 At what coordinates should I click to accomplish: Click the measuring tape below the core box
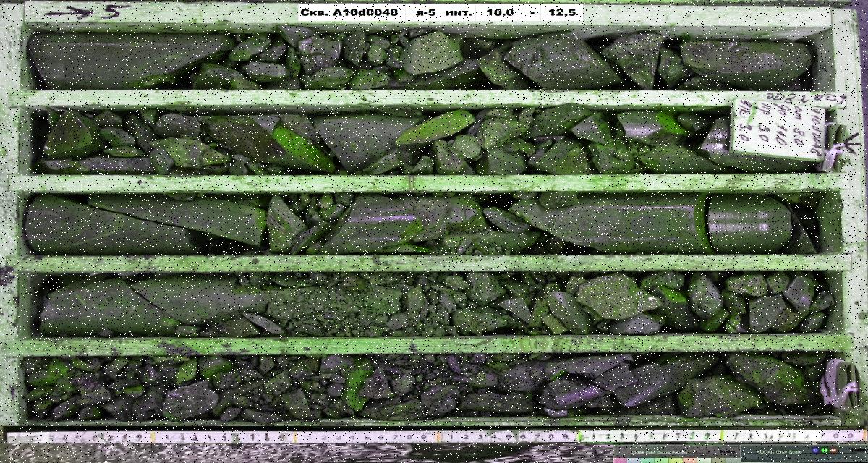(434, 436)
